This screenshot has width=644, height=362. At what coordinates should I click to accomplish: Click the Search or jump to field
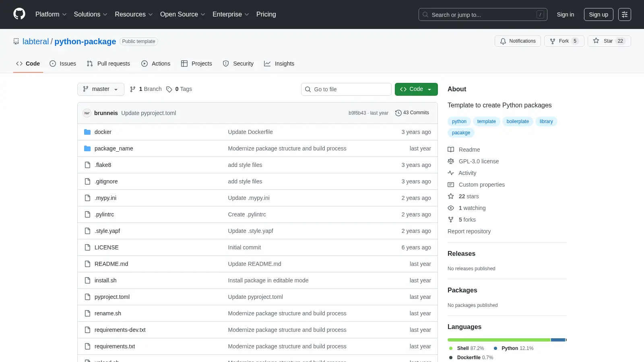pos(483,14)
